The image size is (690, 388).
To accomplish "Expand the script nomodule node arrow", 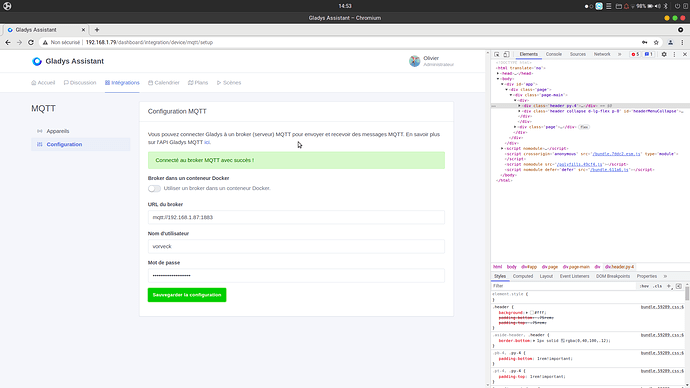I will click(502, 149).
